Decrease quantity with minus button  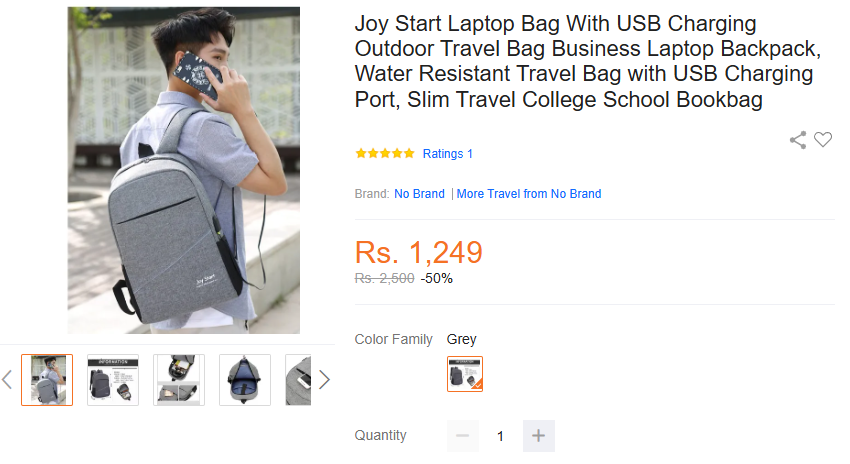click(461, 436)
